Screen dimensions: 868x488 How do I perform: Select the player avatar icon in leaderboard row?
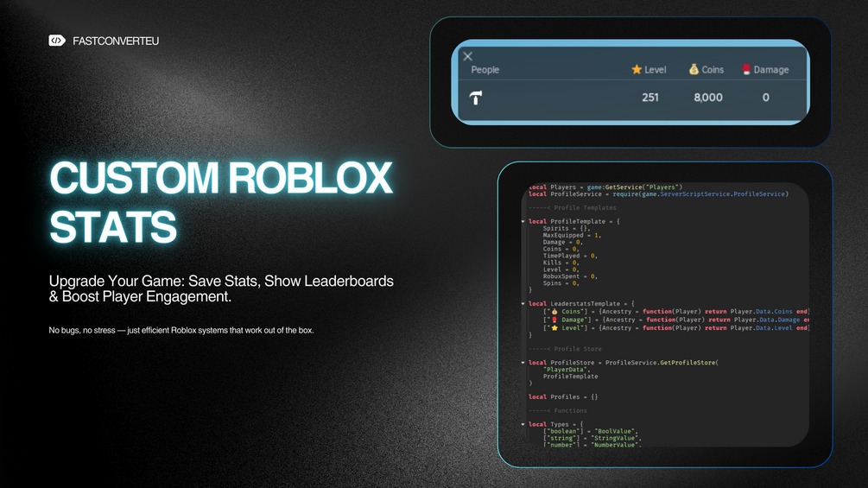pyautogui.click(x=476, y=98)
